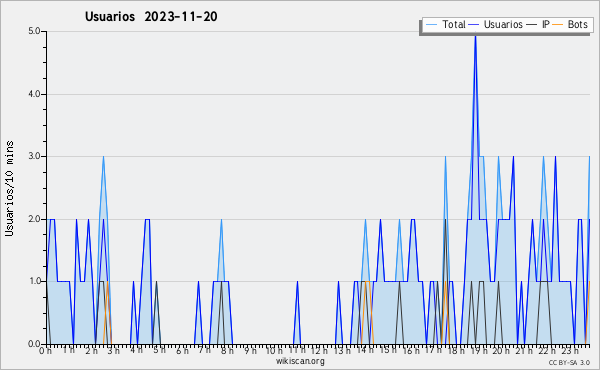The image size is (600, 370).
Task: Click the '17 h' x-axis label
Action: click(433, 350)
